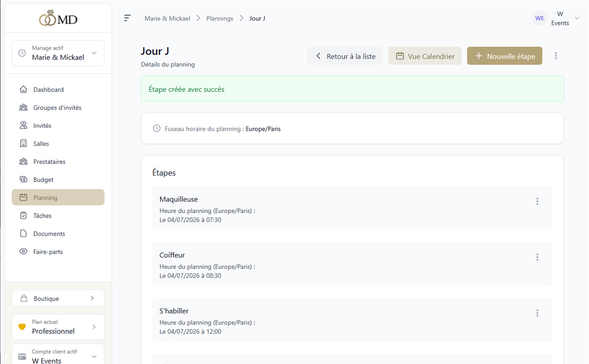Viewport: 589px width, 364px height.
Task: Click the Maquilleuse step title
Action: point(178,199)
